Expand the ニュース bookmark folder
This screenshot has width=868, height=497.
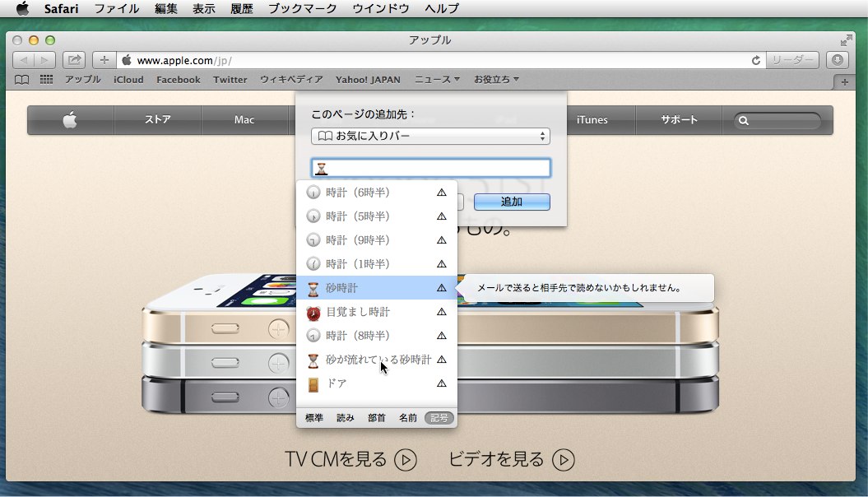click(438, 80)
